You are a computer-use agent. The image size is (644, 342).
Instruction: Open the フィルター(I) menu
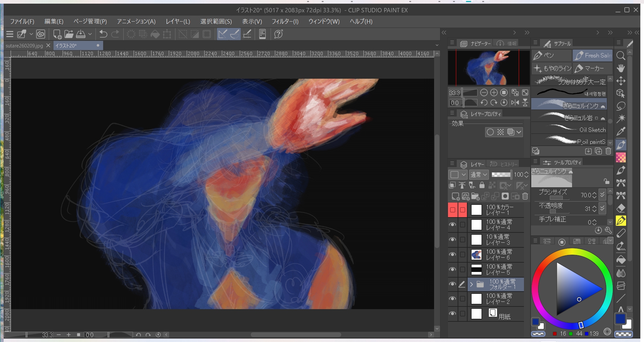[x=285, y=22]
